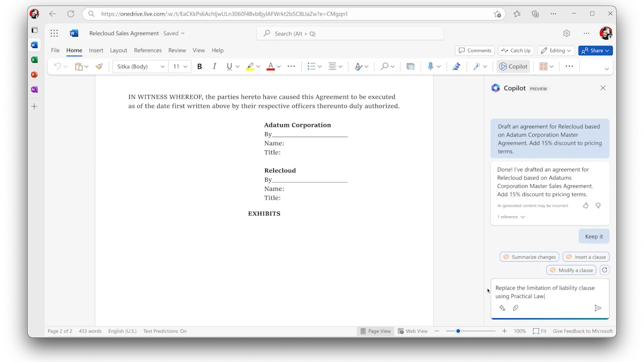Refresh Copilot suggestions
644x362 pixels.
(605, 270)
